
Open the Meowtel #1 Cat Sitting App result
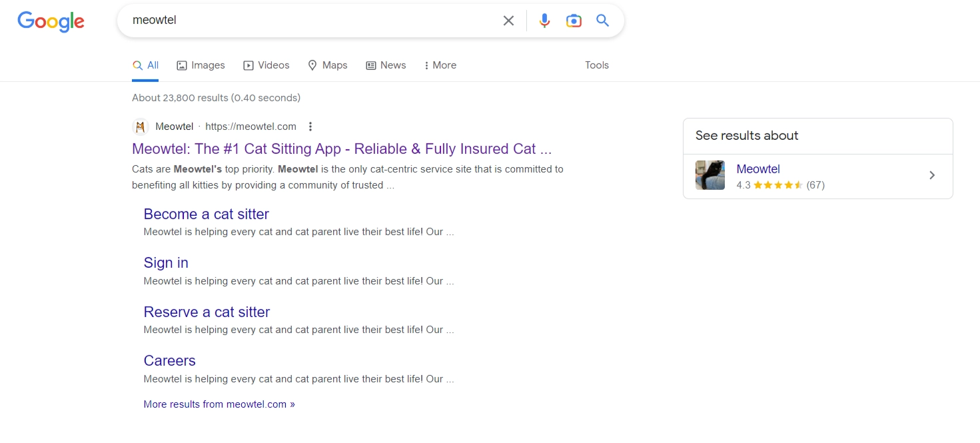(342, 149)
